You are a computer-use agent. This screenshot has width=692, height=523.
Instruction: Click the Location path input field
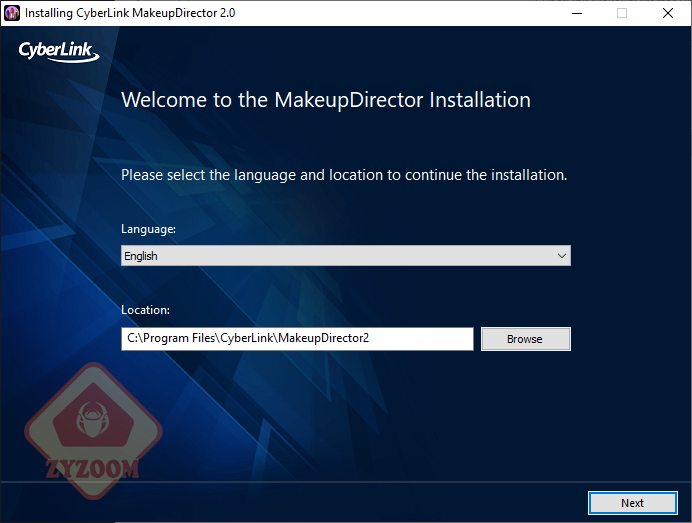297,339
